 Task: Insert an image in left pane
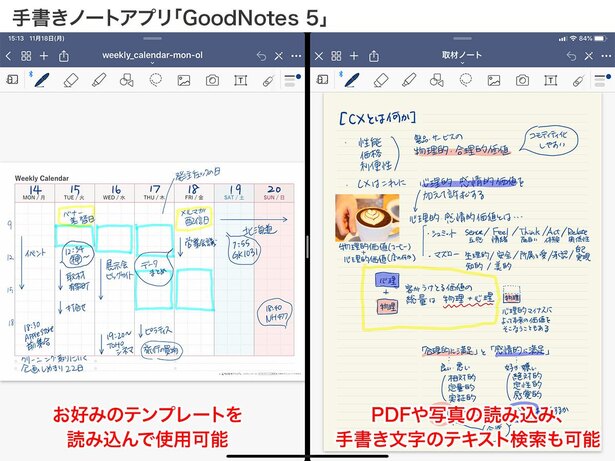point(184,80)
